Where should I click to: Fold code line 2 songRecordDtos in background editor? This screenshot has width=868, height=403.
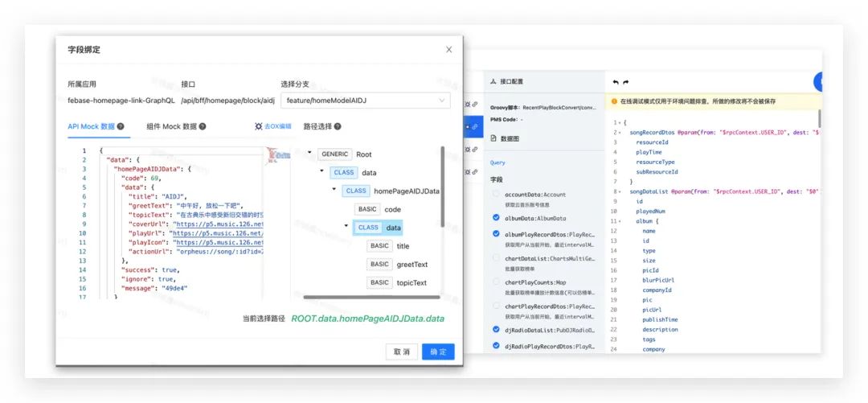pyautogui.click(x=620, y=133)
